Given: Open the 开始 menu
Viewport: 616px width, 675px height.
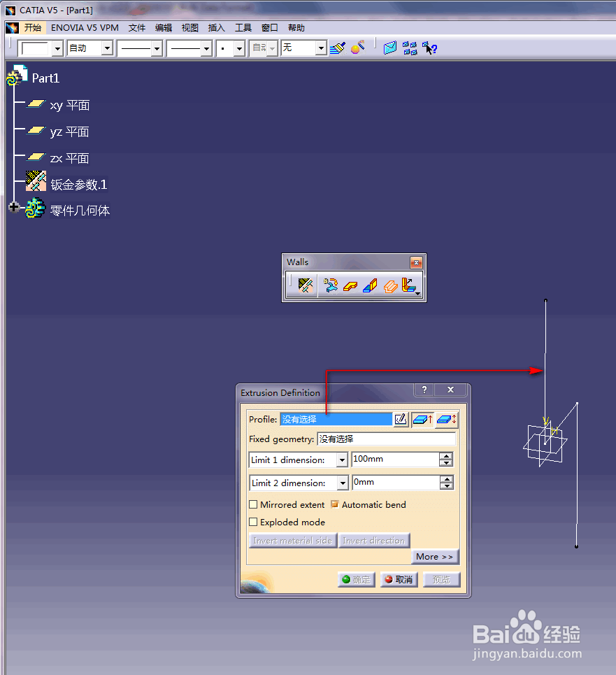Looking at the screenshot, I should click(33, 27).
